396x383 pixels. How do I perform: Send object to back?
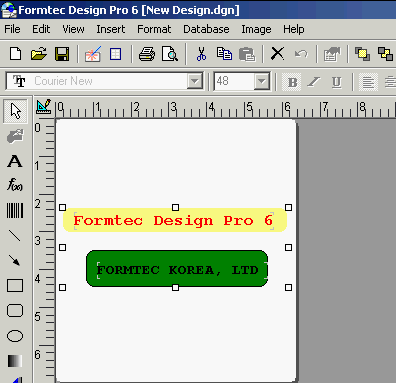pyautogui.click(x=385, y=54)
